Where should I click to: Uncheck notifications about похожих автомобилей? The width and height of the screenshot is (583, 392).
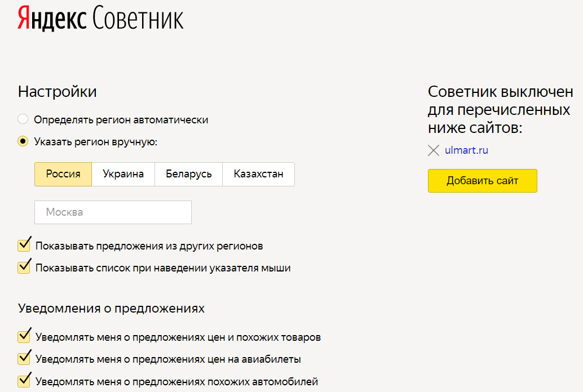click(24, 380)
